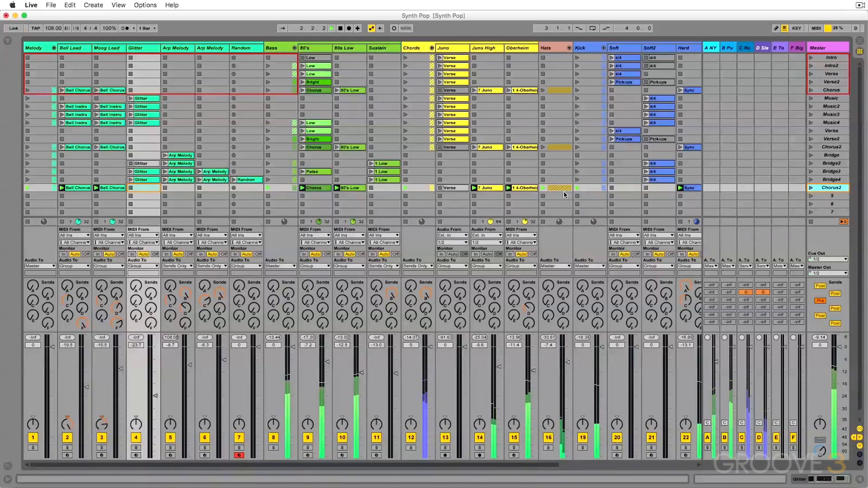Click the Arrangement Record button
This screenshot has width=868, height=488.
(x=349, y=28)
